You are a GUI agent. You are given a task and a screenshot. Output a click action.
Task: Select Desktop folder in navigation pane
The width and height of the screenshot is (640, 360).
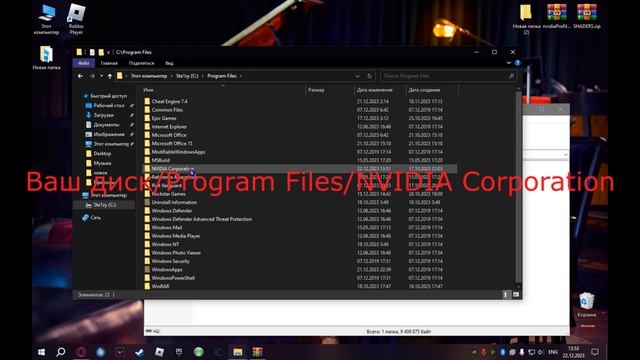point(102,153)
